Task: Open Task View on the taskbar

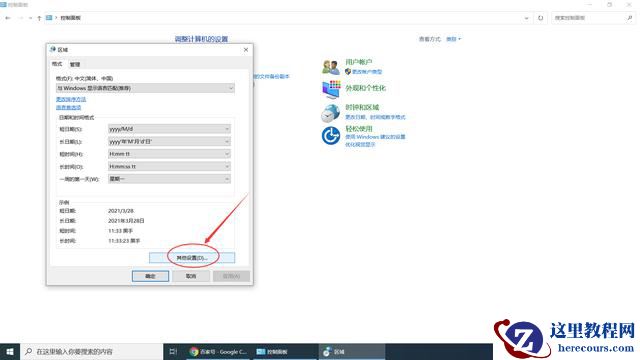Action: (173, 351)
